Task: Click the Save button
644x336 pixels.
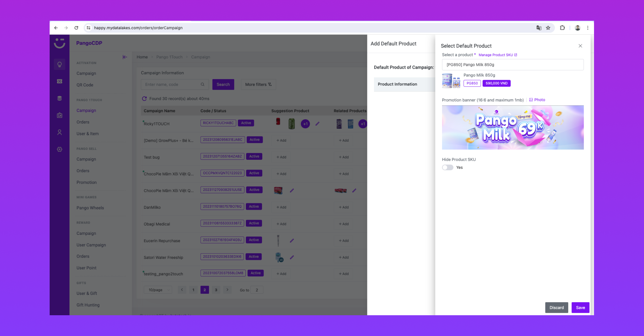Action: 580,308
